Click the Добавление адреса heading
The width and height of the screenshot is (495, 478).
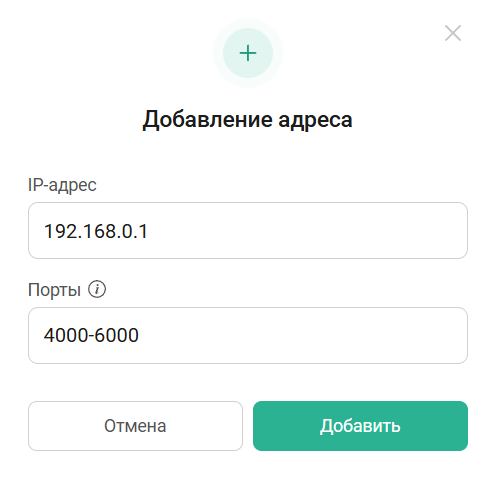tap(247, 119)
